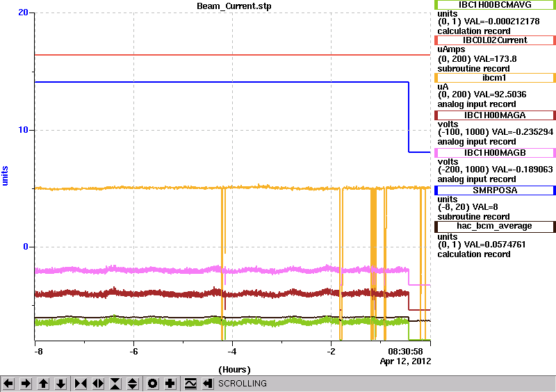Click the '20' y-axis tick label

(x=23, y=13)
